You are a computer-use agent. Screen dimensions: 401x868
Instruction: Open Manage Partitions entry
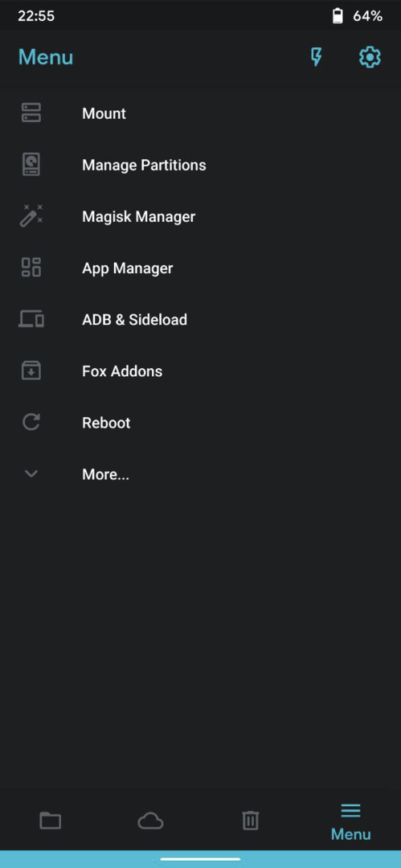coord(201,165)
